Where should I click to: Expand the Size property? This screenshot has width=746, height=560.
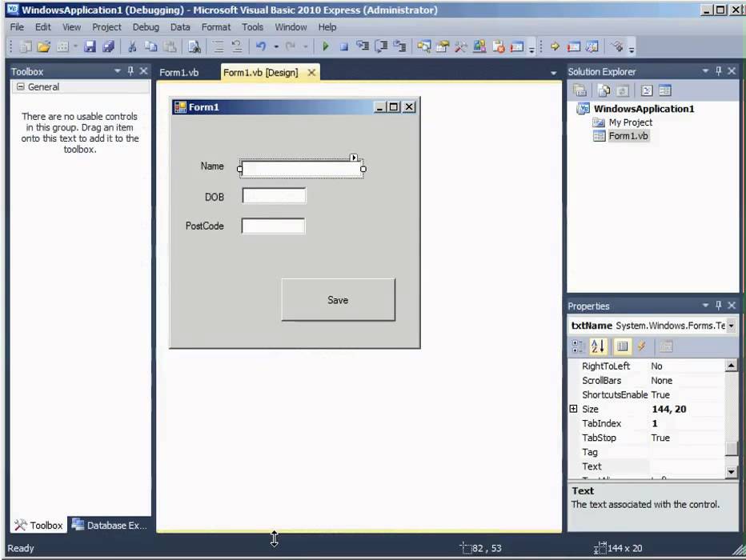[573, 409]
